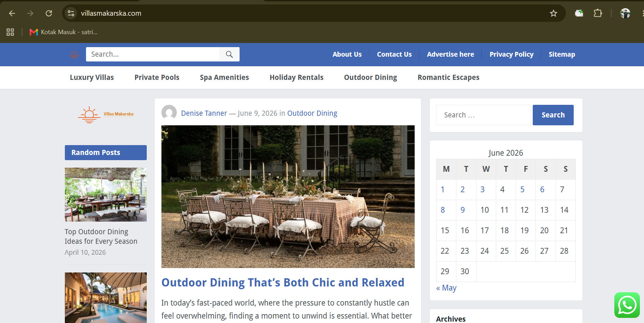
Task: Open WhatsApp chat floating icon
Action: pos(627,305)
